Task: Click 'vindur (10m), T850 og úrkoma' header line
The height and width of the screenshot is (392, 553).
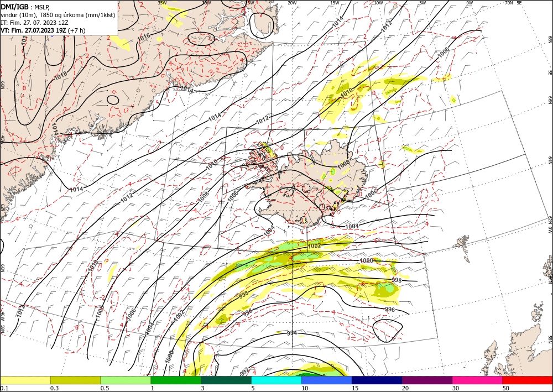Action: tap(58, 15)
